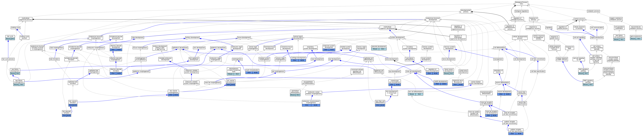Click the 'lens fiber cell differentiation' node
The width and height of the screenshot is (644, 136).
(380, 103)
